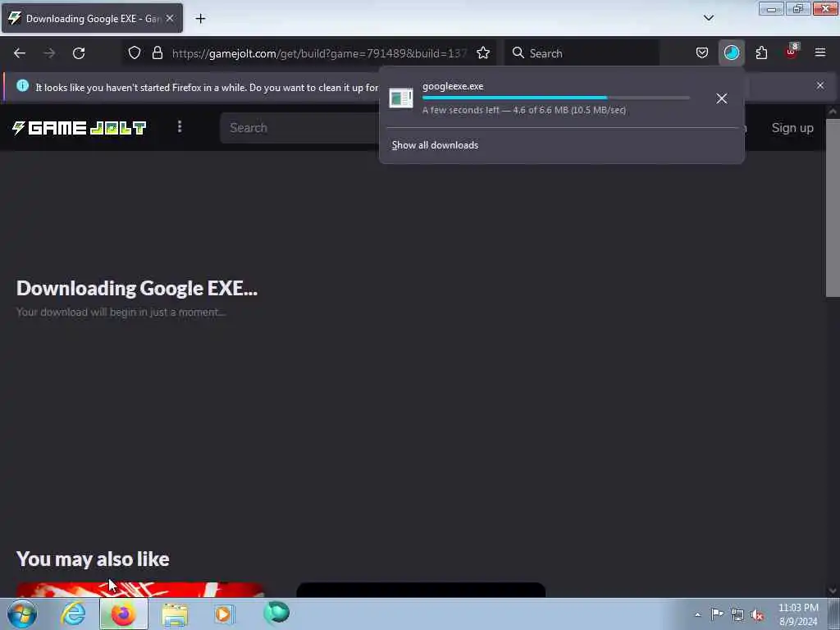Image resolution: width=840 pixels, height=630 pixels.
Task: Expand the list all tabs chevron
Action: tap(708, 18)
